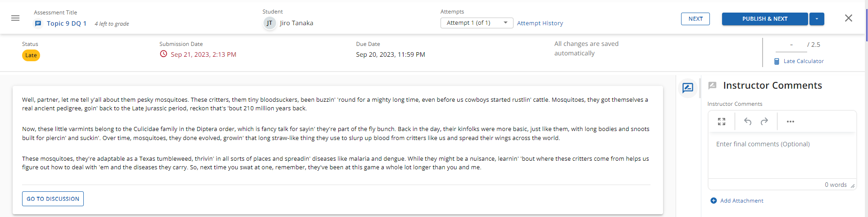Open the Attempt 1 (of 1) dropdown
The width and height of the screenshot is (868, 217).
477,23
